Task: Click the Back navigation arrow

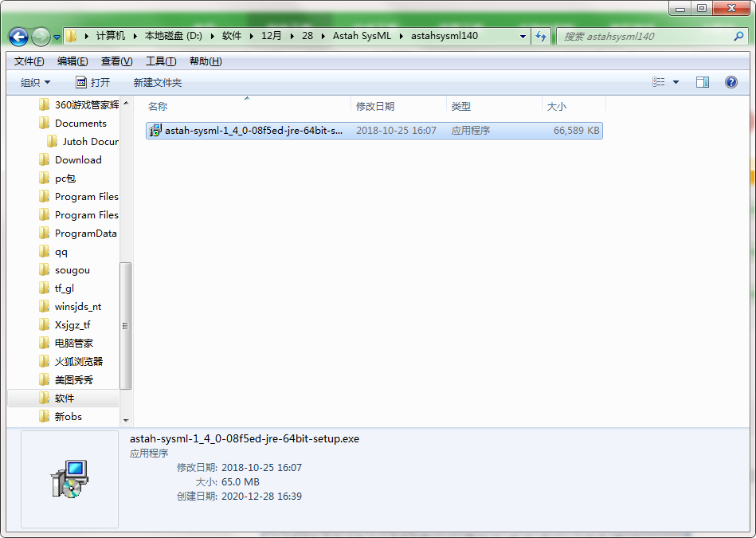Action: [x=18, y=36]
